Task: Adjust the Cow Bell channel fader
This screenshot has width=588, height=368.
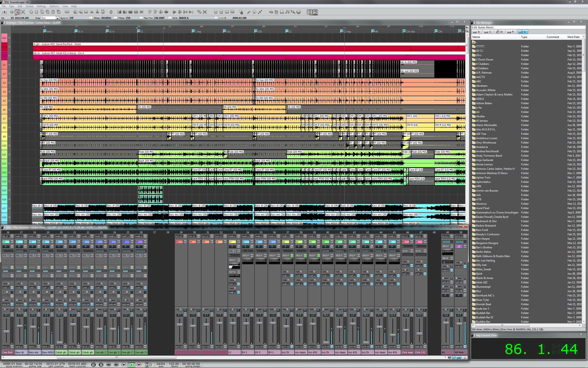Action: (x=6, y=331)
